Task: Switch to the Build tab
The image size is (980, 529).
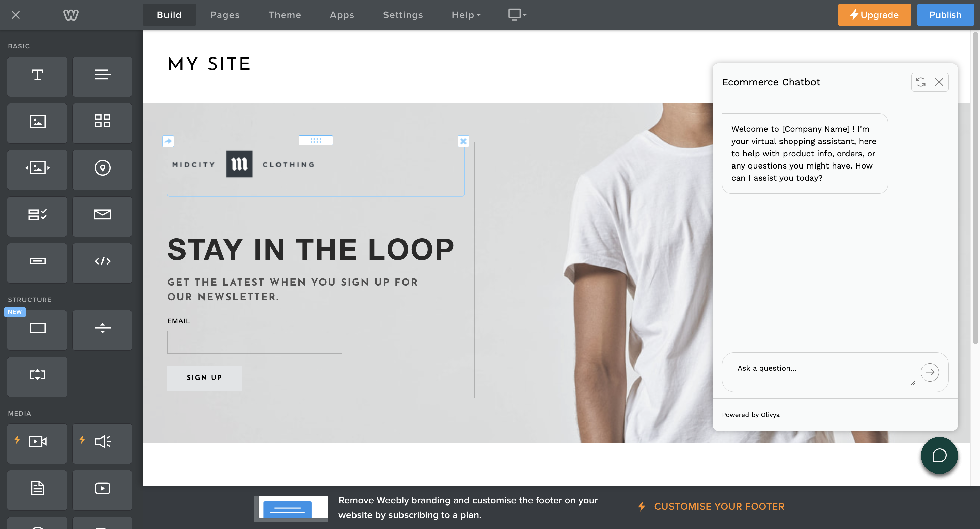Action: click(x=169, y=15)
